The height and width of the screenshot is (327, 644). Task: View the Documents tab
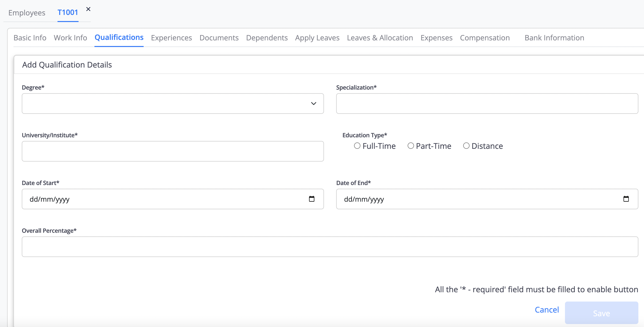pos(219,38)
